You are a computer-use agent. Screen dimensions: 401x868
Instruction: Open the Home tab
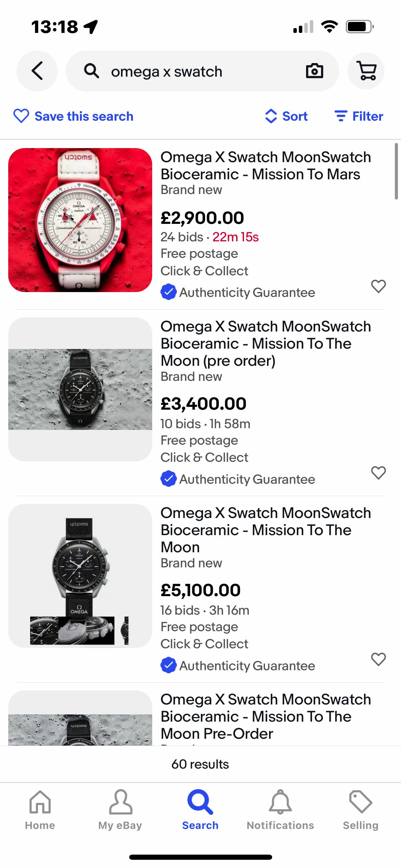[x=40, y=810]
